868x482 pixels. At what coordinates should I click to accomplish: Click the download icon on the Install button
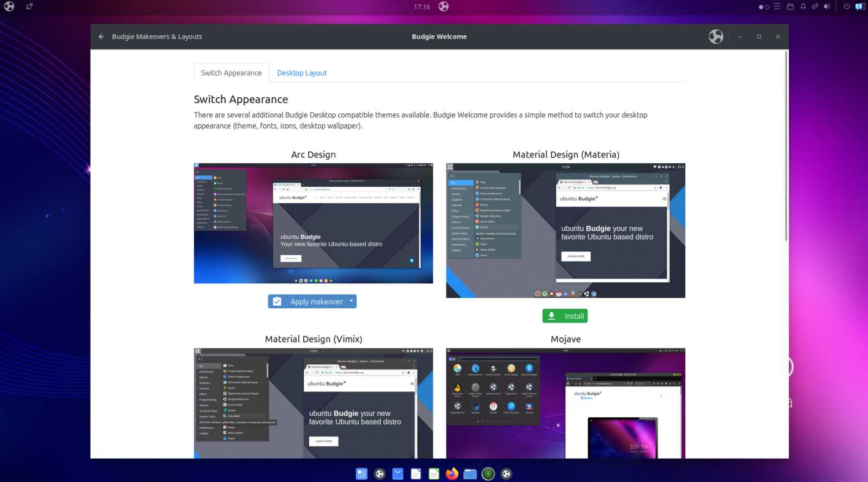[x=552, y=316]
